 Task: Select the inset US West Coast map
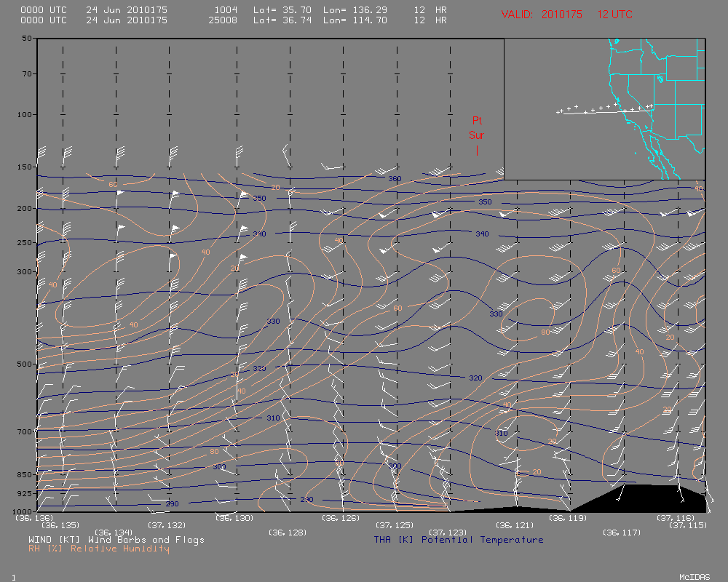point(604,109)
